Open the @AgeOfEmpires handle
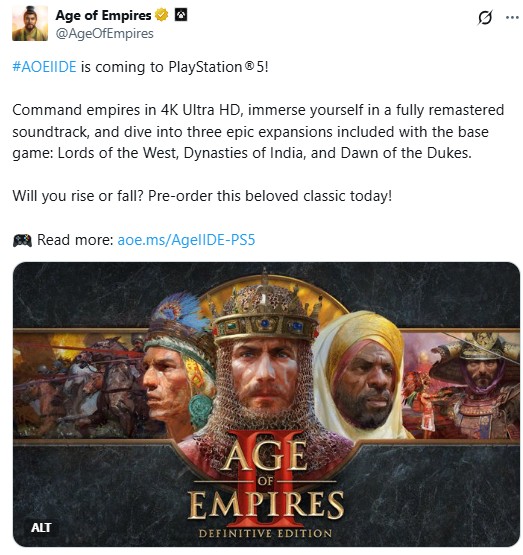Viewport: 523px width, 555px height. coord(104,34)
